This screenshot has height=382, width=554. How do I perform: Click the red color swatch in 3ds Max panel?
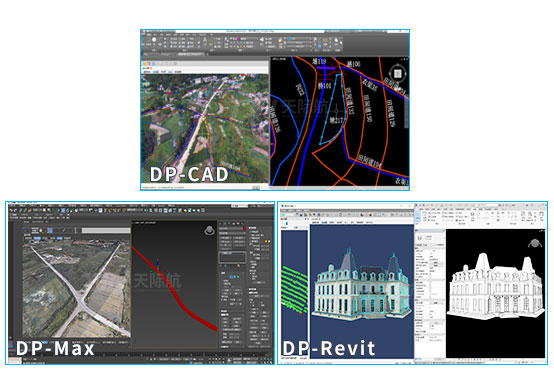coord(244,229)
